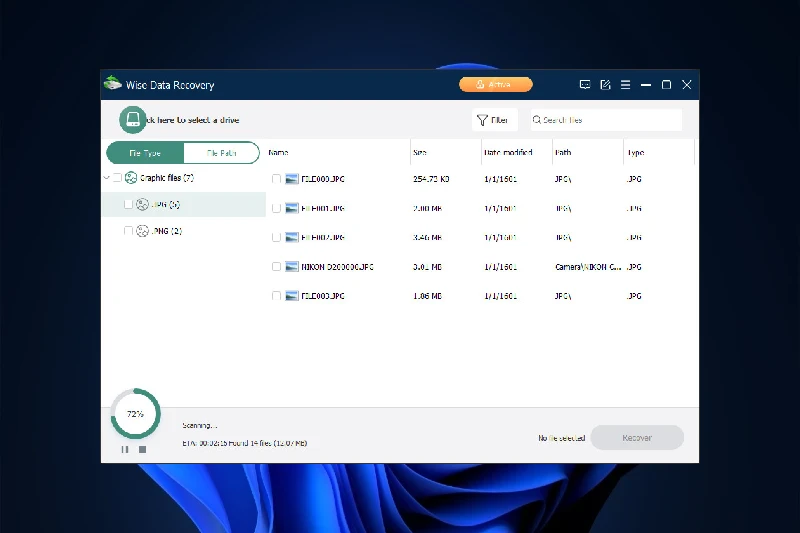Sort by the Date modified column header
Screen dimensions: 800x533
pyautogui.click(x=508, y=153)
